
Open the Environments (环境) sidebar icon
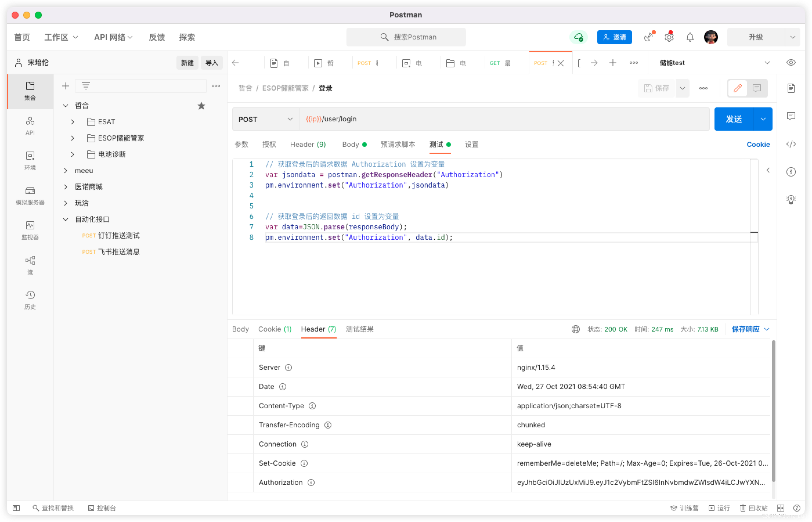point(30,160)
